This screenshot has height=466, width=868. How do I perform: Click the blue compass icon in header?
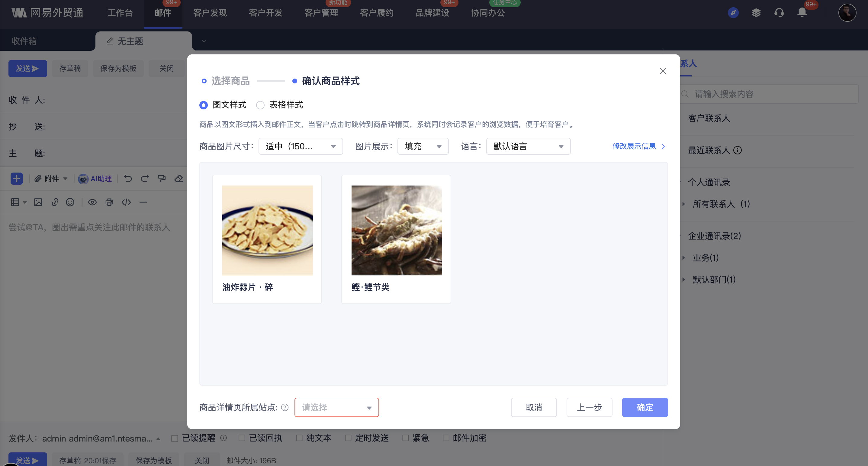[733, 13]
